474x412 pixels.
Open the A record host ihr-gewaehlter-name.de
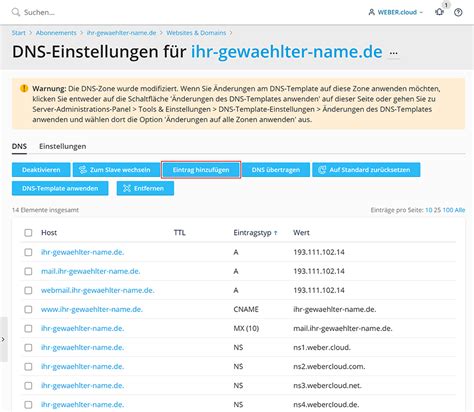pos(82,252)
